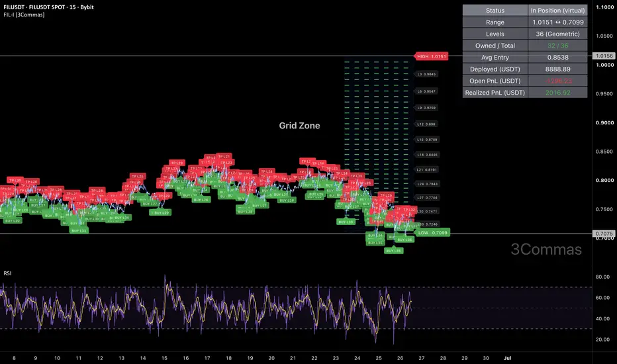Screen dimensions: 617x364
Task: Click the L18 0.8446 level label
Action: [x=427, y=155]
